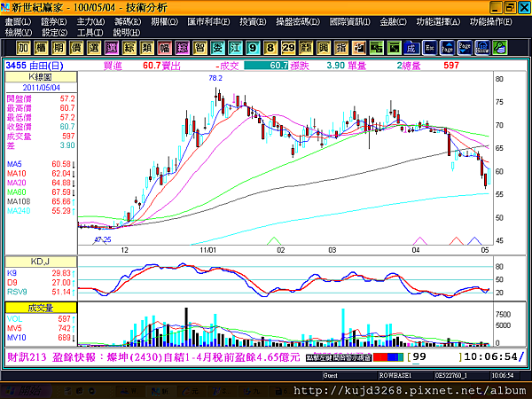Click the 類 category toolbar icon
The image size is (532, 399).
pos(147,48)
